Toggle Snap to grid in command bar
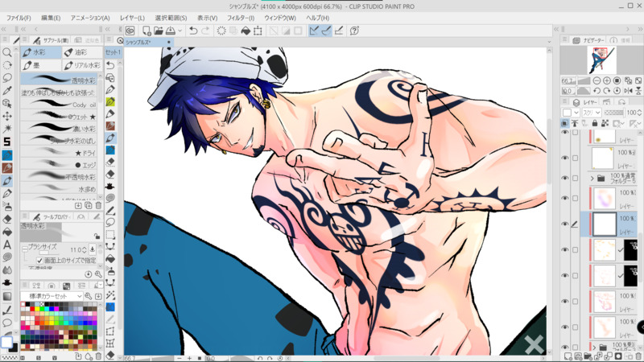This screenshot has height=362, width=644. click(x=339, y=31)
